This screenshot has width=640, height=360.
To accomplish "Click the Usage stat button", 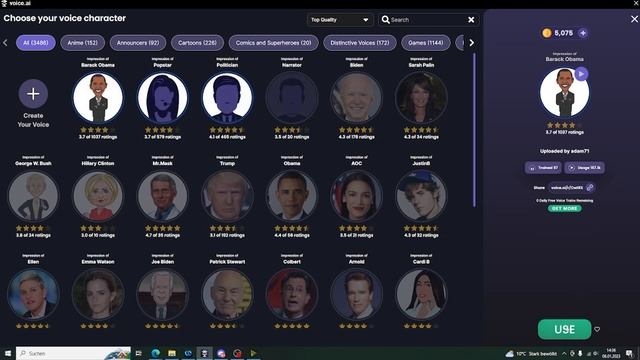I will pyautogui.click(x=585, y=168).
